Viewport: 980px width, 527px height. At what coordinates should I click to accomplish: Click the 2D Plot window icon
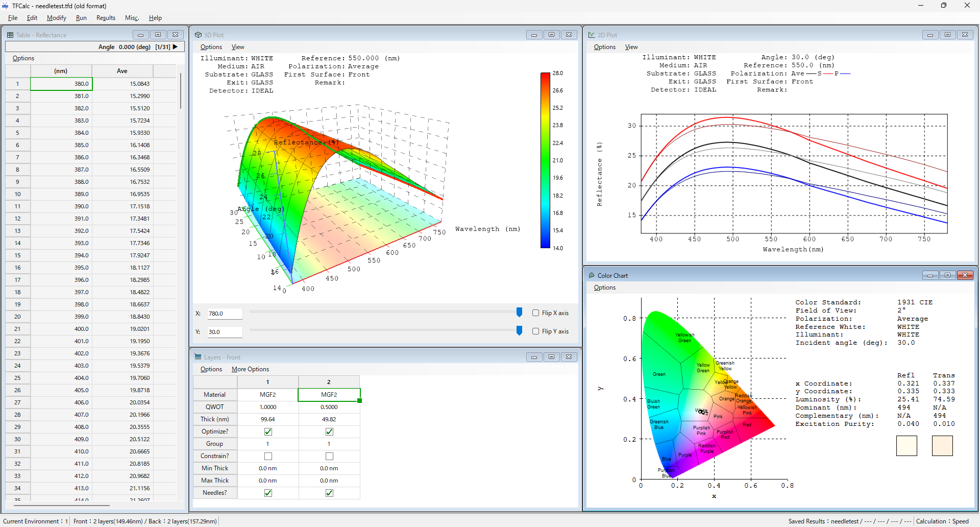pyautogui.click(x=592, y=35)
